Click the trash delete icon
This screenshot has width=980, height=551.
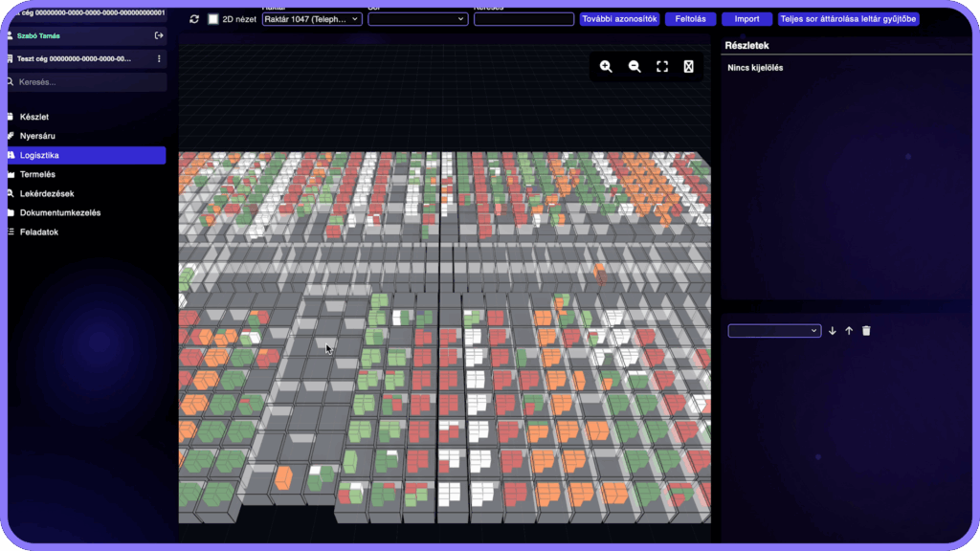pos(866,331)
